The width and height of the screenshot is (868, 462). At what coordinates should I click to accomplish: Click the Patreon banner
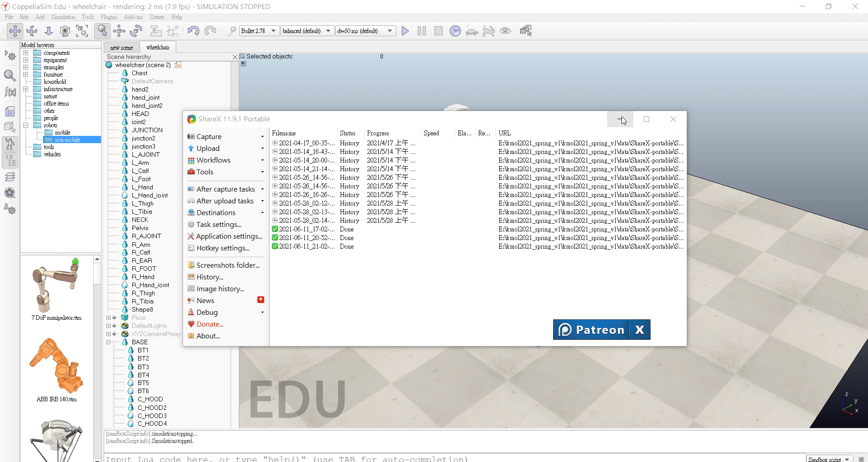591,330
